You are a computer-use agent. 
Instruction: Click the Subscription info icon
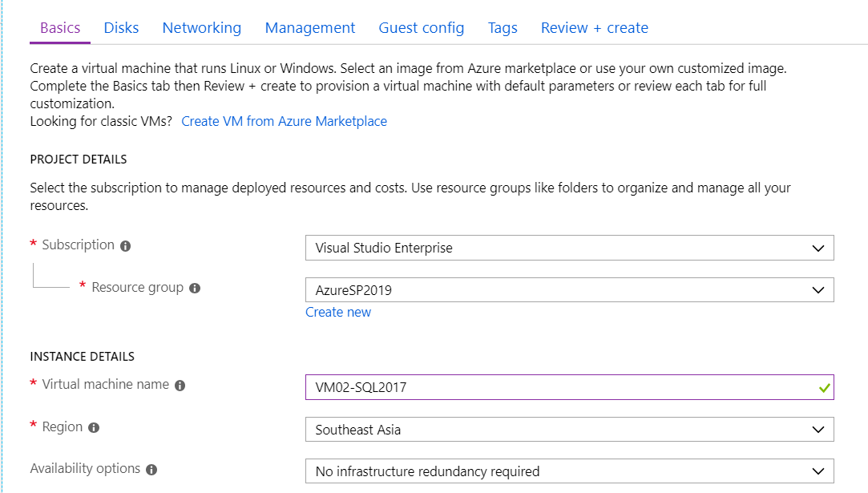point(125,246)
